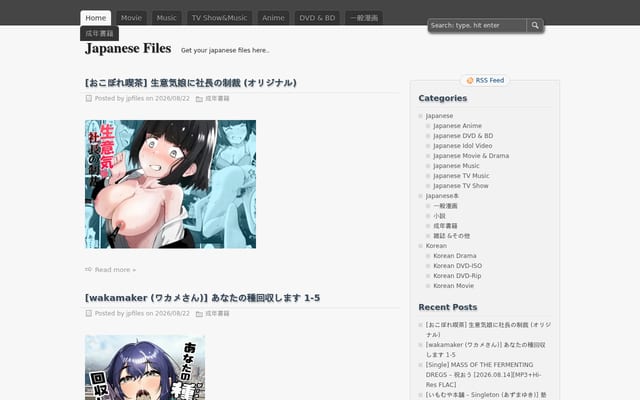Click the first post's 成年書籍 category link

click(x=217, y=98)
